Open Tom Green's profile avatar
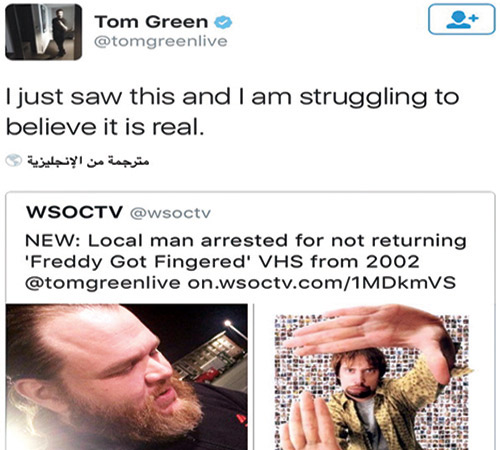Screen dimensions: 500x450 click(x=44, y=32)
